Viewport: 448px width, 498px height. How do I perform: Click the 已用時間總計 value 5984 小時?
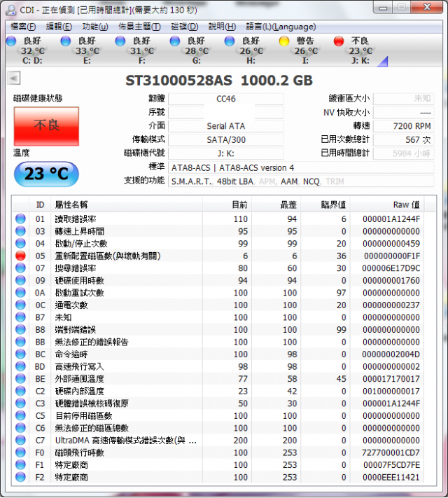[403, 153]
